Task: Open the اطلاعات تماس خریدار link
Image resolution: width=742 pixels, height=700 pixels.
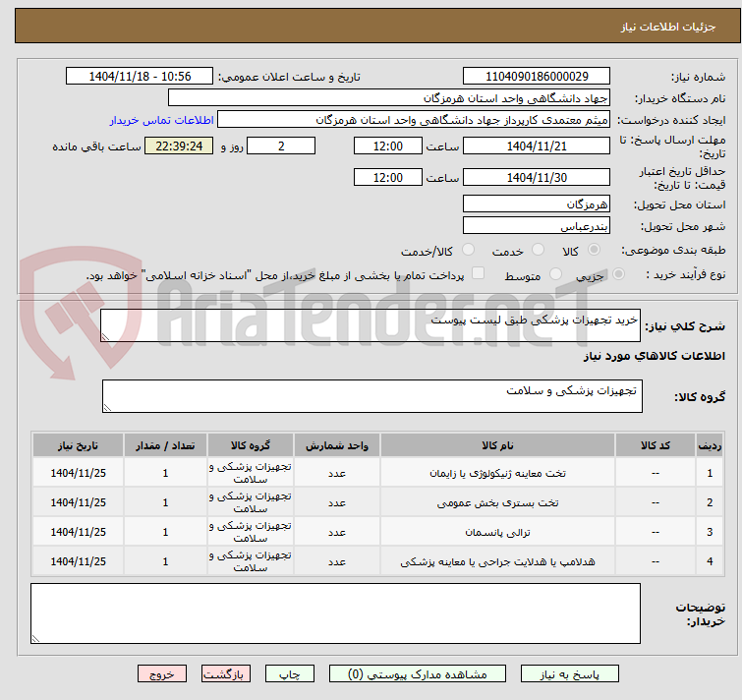Action: point(162,120)
